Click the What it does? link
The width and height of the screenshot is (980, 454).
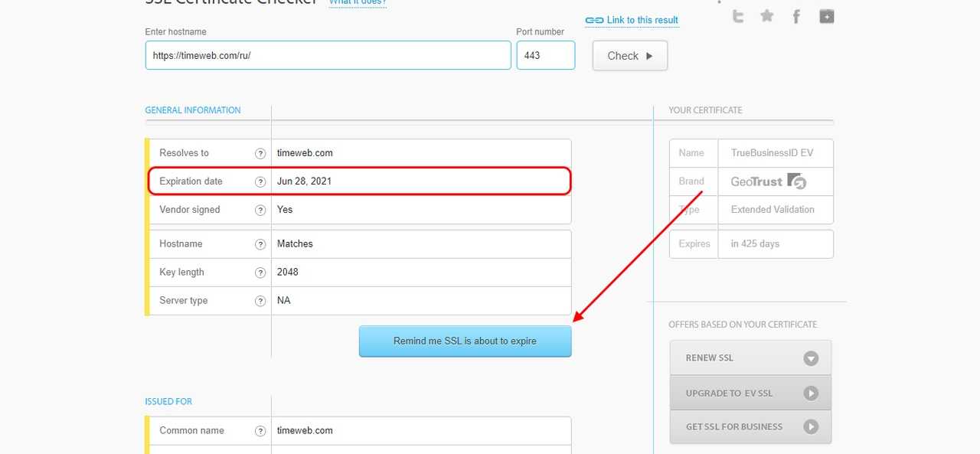358,2
